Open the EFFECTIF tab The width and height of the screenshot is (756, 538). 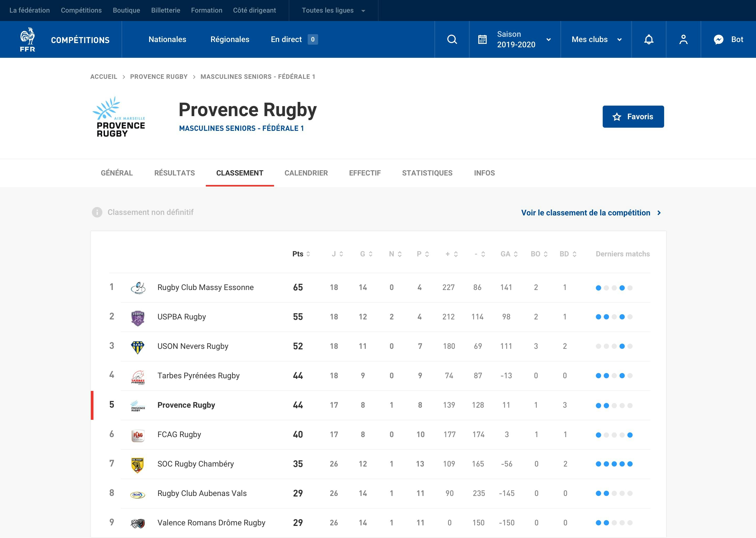tap(365, 173)
